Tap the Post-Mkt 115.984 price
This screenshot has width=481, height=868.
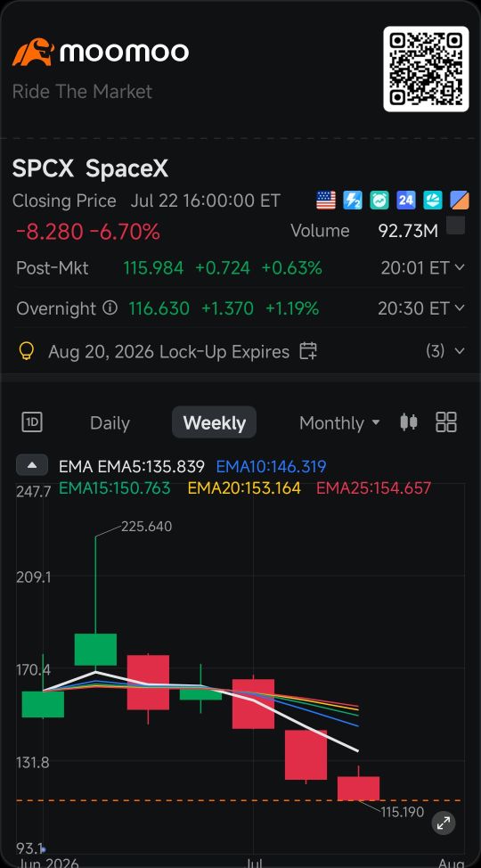[x=153, y=268]
